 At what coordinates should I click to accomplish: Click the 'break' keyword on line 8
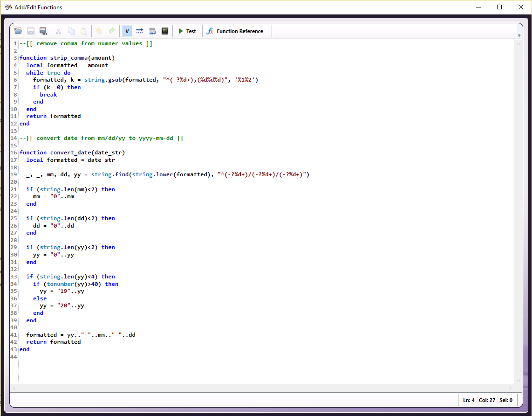tap(48, 95)
